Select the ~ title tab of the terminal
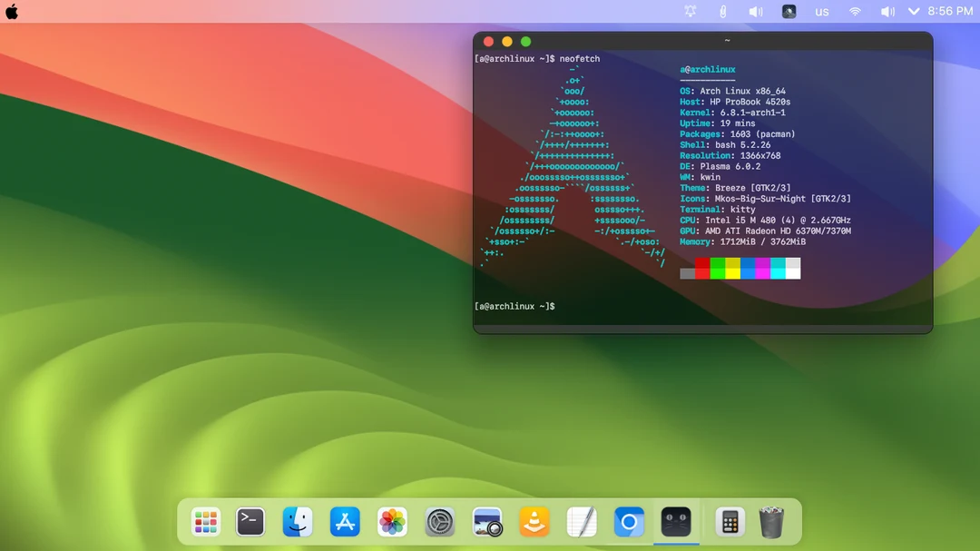 point(726,40)
